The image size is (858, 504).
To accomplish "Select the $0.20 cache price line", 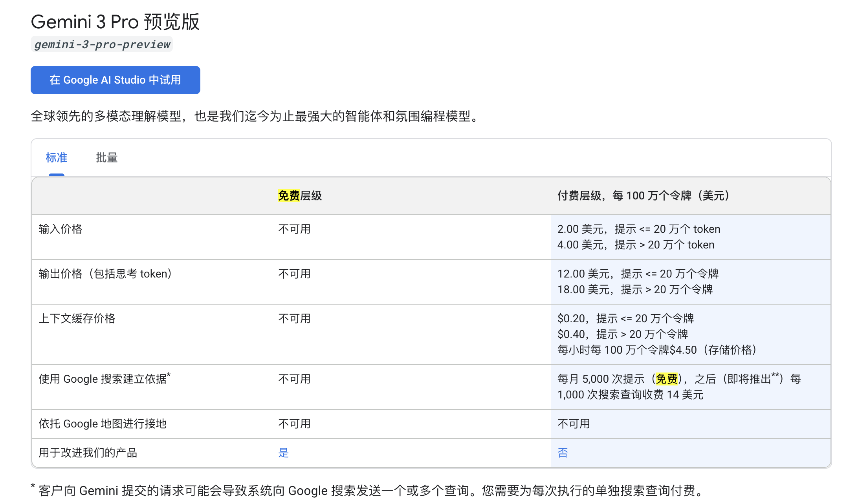I will point(626,318).
